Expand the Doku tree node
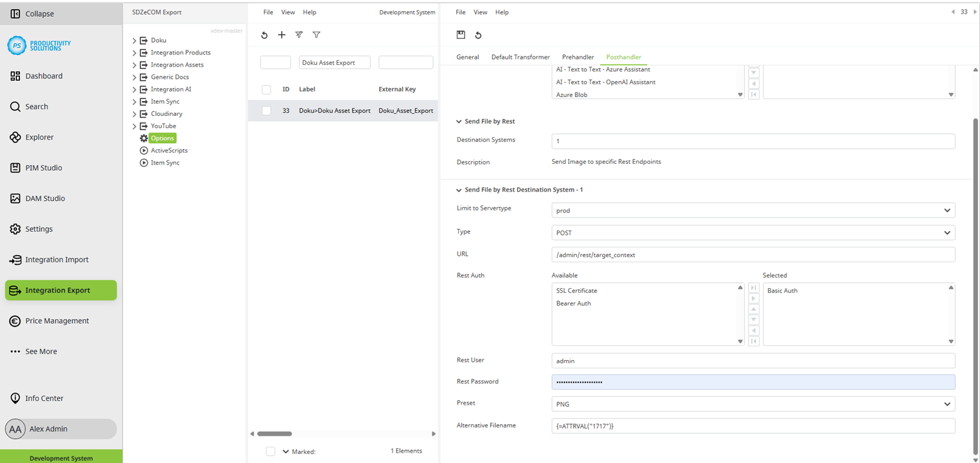The height and width of the screenshot is (463, 980). (134, 40)
